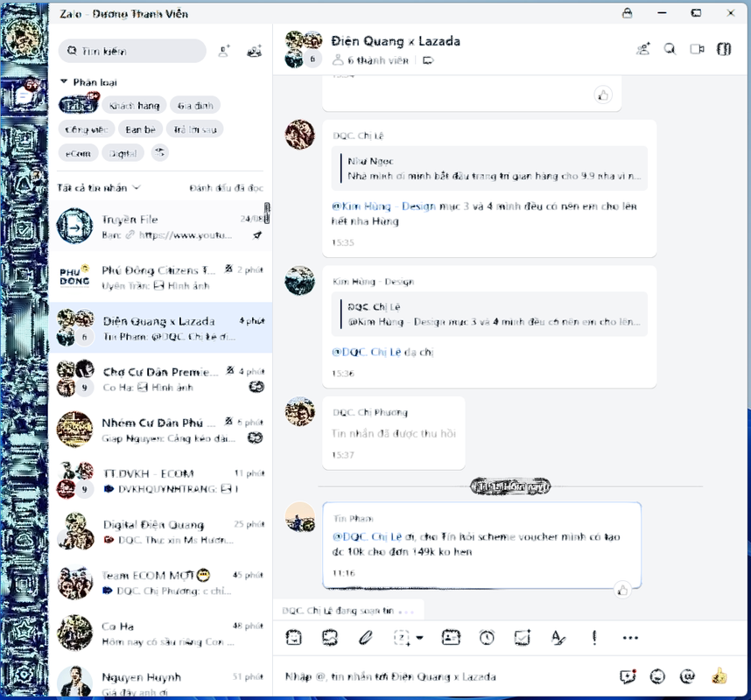
Task: Click the @DQC. Chị Lệ mention in Kim Hùng's reply
Action: coord(367,352)
